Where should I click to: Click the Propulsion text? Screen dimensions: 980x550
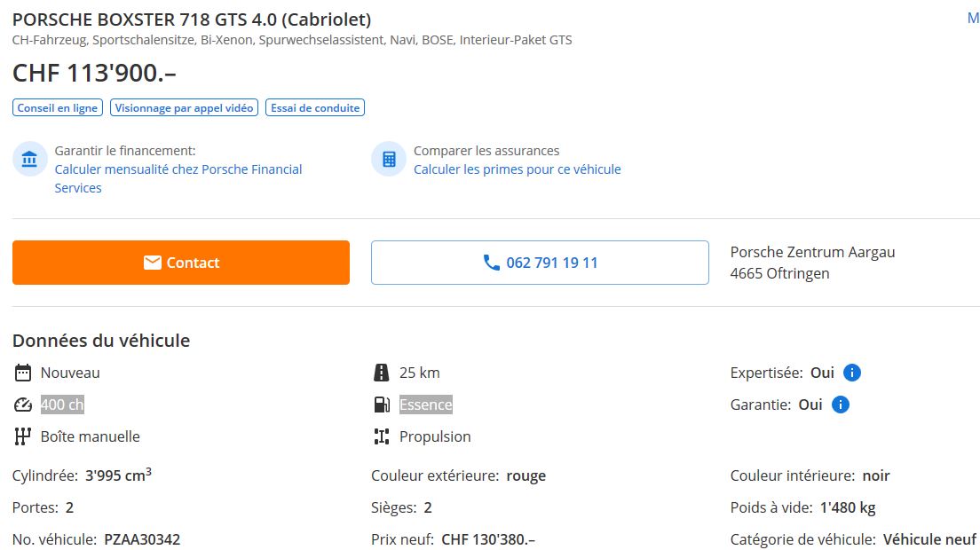(435, 436)
